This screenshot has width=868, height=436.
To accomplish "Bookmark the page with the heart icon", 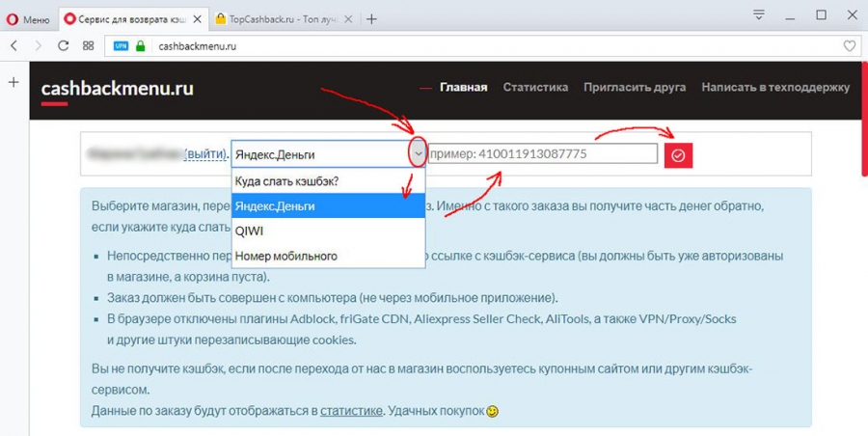I will click(x=849, y=46).
